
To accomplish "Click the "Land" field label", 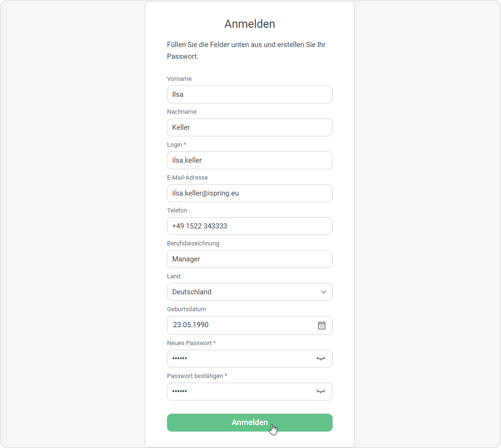I will pyautogui.click(x=174, y=276).
